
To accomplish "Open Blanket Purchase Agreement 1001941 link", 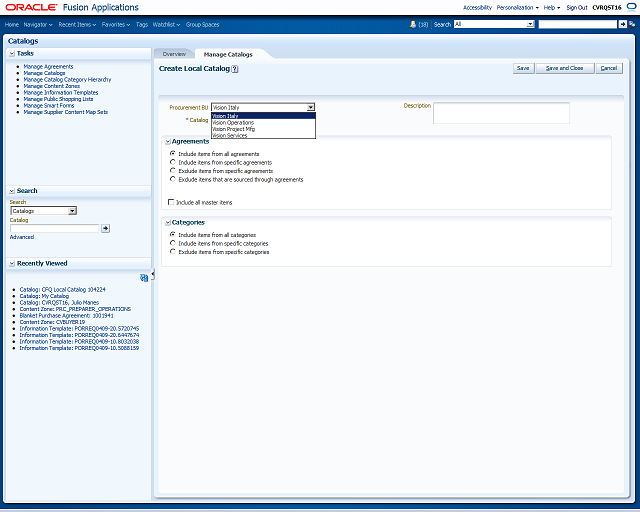I will [67, 316].
